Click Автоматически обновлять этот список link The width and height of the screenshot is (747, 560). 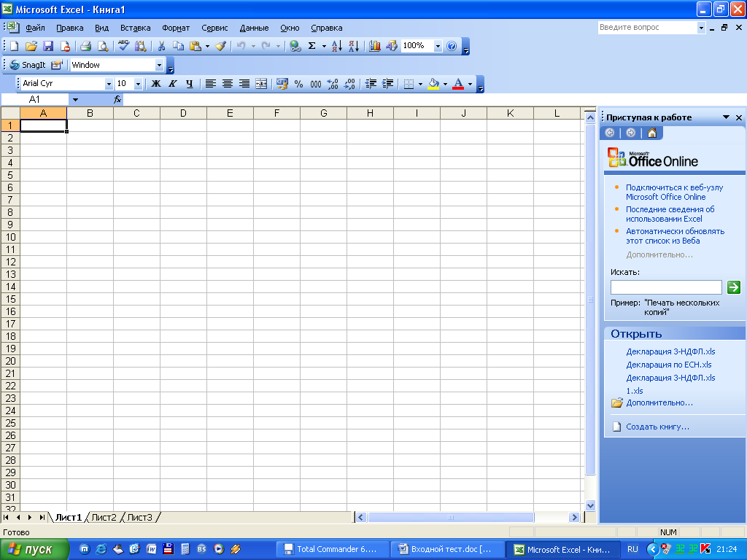[x=675, y=236]
